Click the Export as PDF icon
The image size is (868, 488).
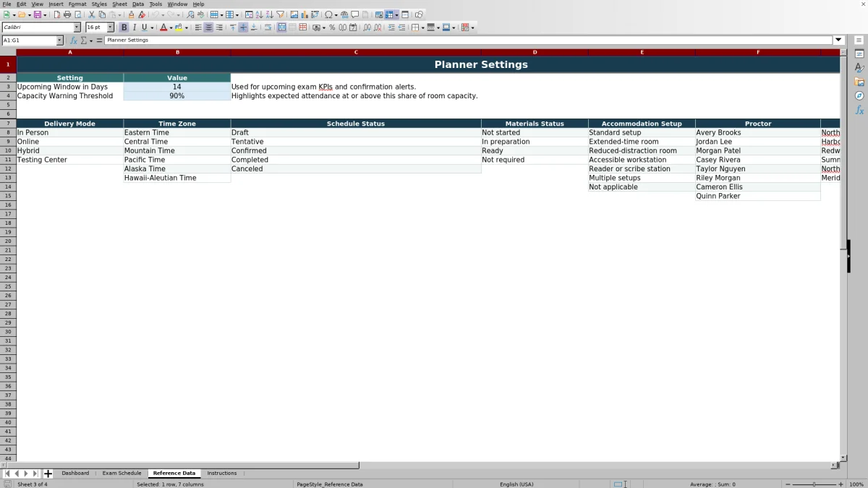[57, 14]
